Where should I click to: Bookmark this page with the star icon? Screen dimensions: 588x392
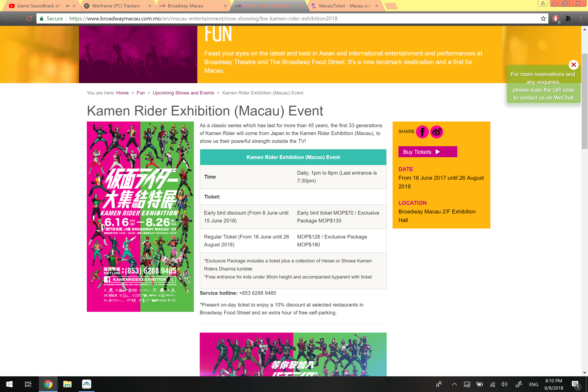(543, 18)
